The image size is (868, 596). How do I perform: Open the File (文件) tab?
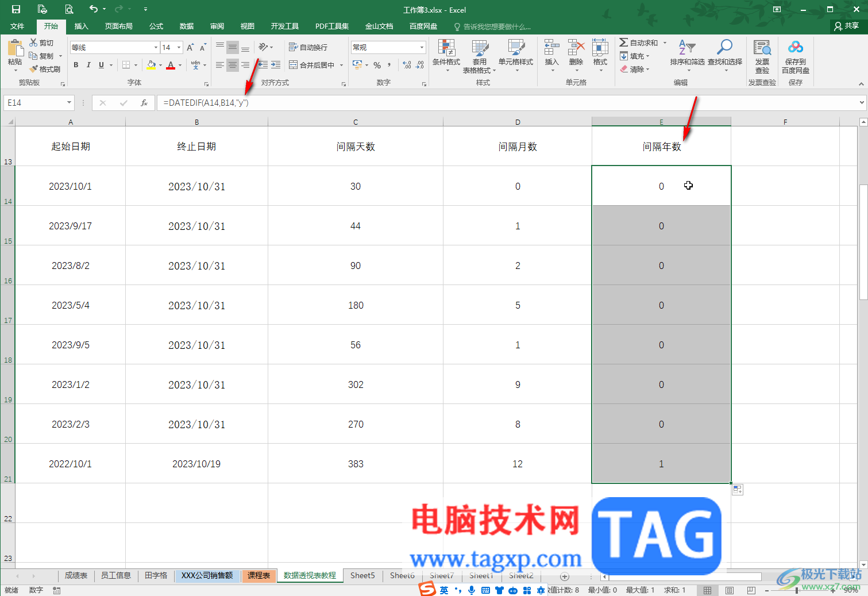[x=17, y=26]
